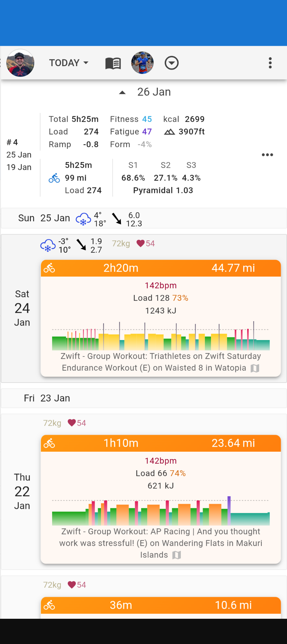Click the user profile avatar

20,63
